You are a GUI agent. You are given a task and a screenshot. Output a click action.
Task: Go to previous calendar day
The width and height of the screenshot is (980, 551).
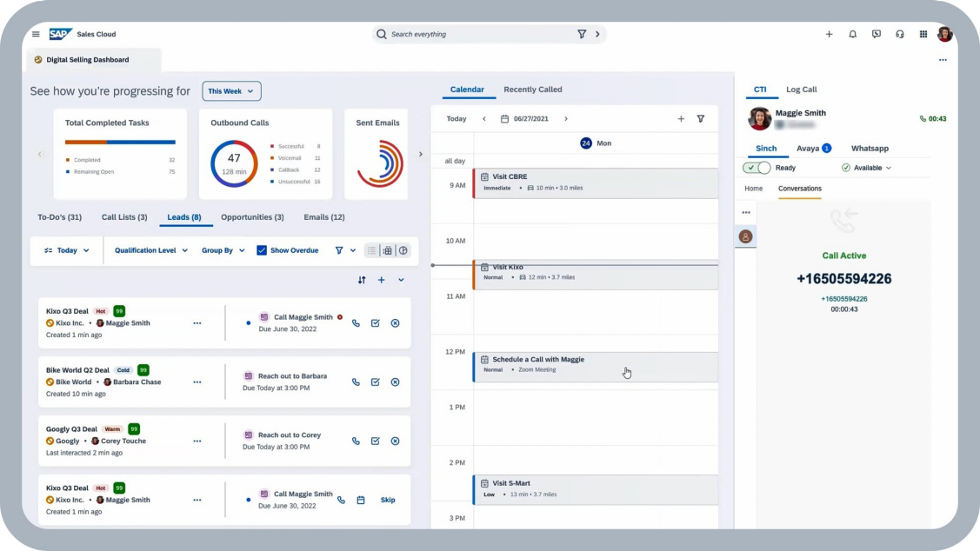(x=484, y=119)
